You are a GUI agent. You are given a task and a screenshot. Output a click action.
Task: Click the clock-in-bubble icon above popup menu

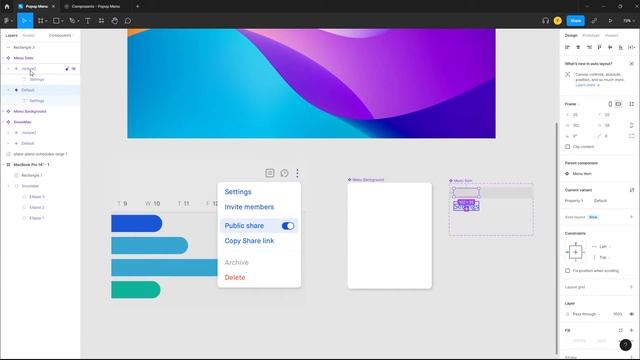coord(284,173)
